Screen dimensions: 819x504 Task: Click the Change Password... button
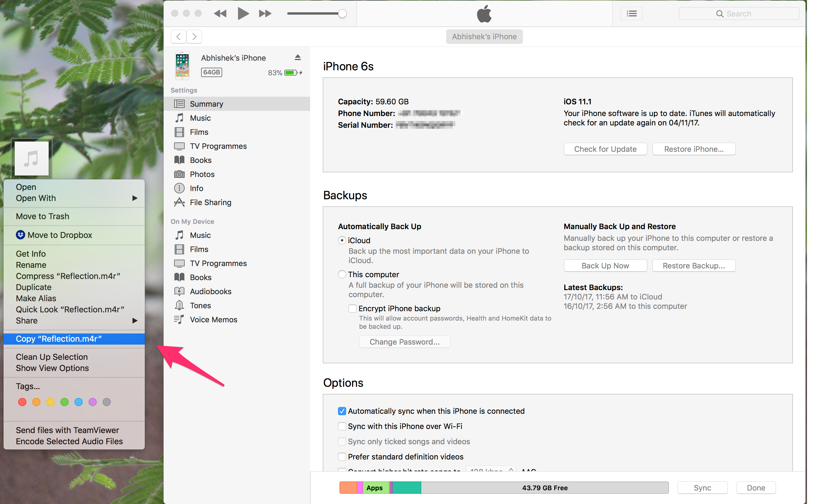click(x=405, y=342)
